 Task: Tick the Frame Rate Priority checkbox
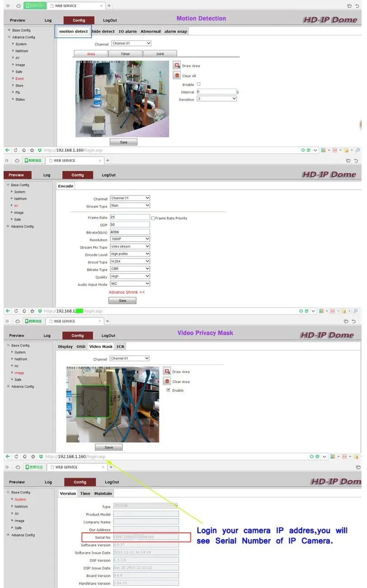(x=153, y=218)
